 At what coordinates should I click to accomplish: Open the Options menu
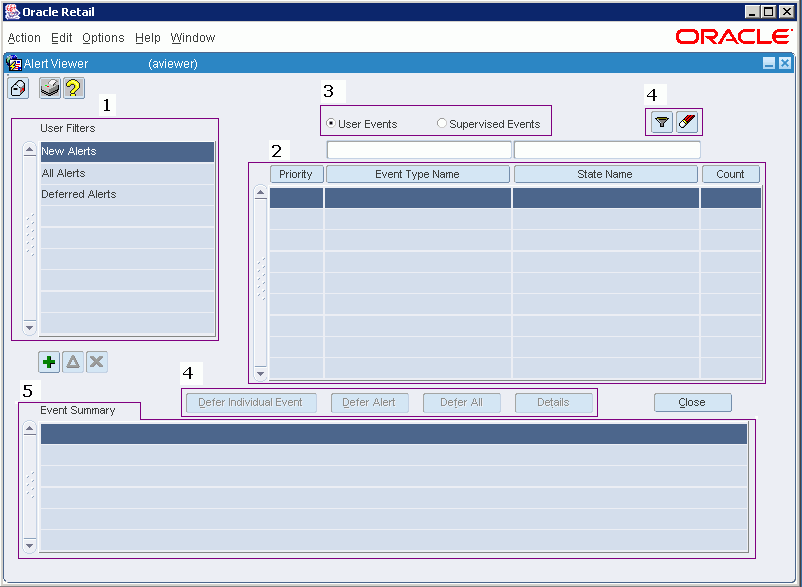[x=103, y=38]
